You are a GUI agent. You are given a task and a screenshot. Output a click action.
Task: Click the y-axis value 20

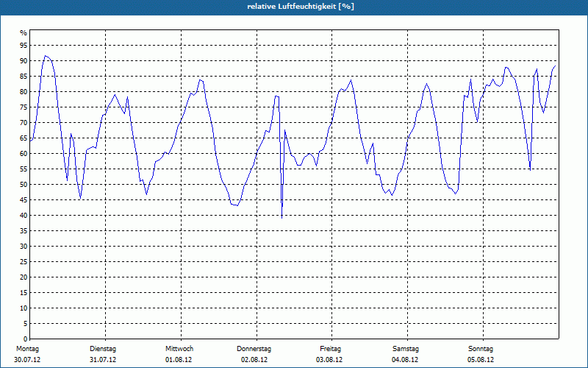pos(24,277)
